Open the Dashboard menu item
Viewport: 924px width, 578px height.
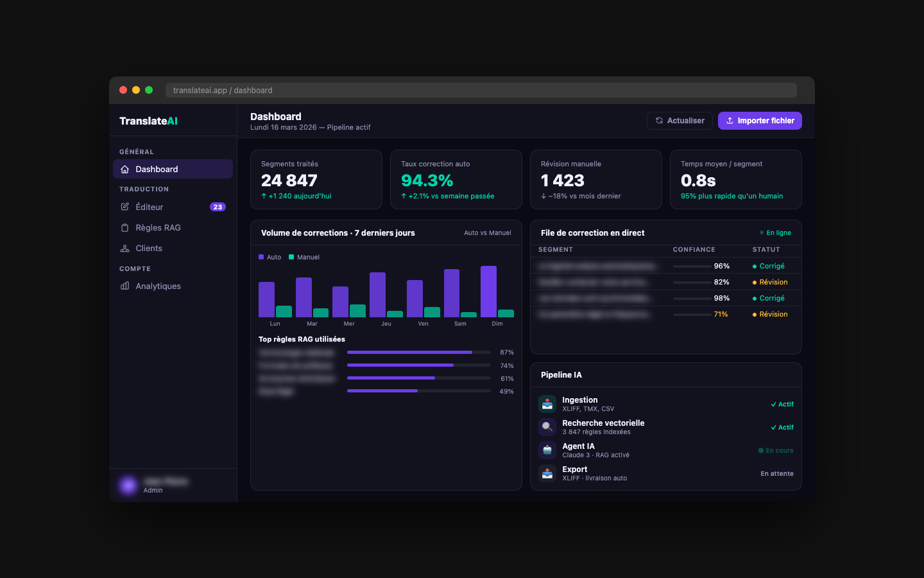173,169
